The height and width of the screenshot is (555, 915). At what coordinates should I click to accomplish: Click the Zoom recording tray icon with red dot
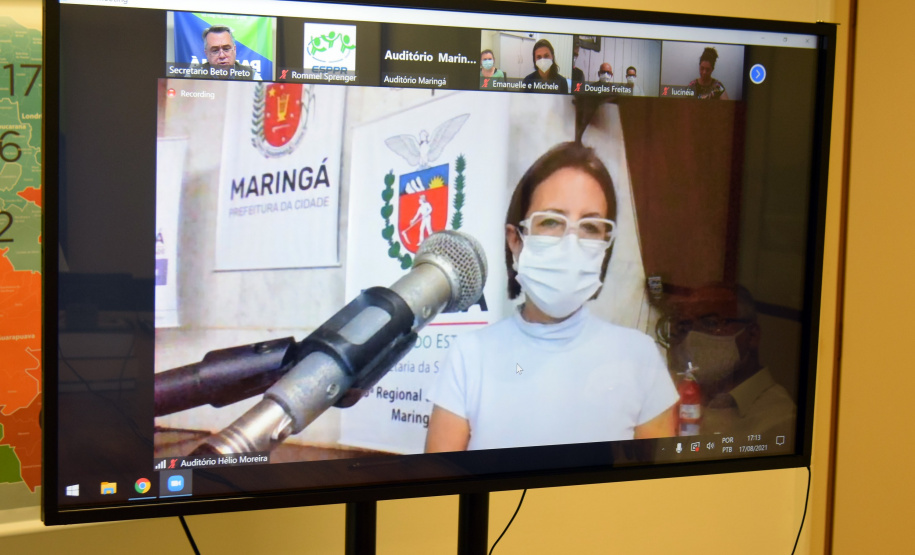coord(695,446)
